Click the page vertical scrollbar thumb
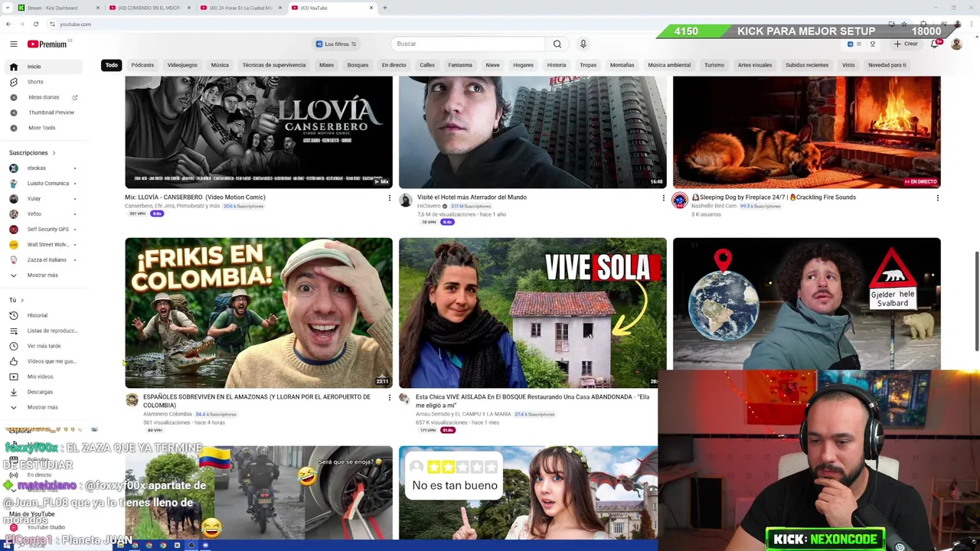 pos(976,301)
